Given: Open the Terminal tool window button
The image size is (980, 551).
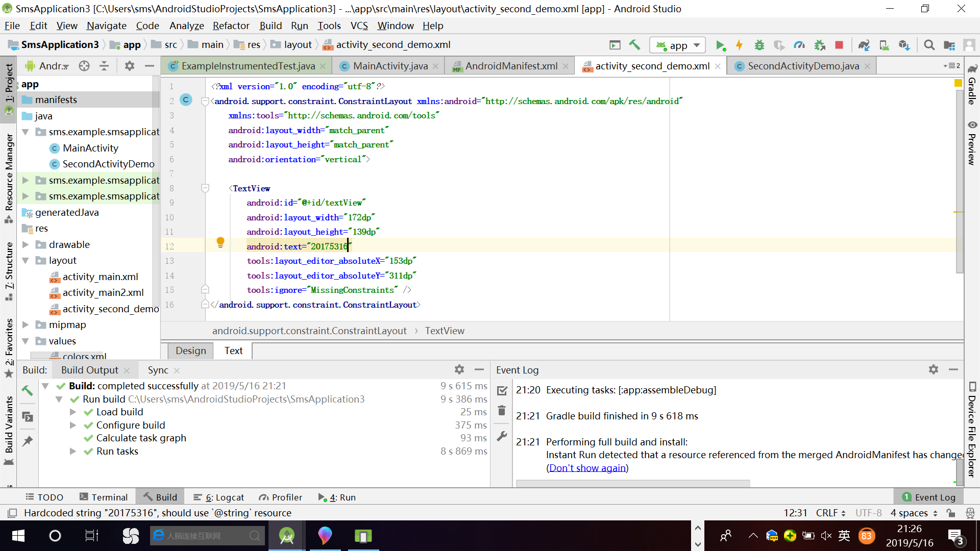Looking at the screenshot, I should point(104,497).
